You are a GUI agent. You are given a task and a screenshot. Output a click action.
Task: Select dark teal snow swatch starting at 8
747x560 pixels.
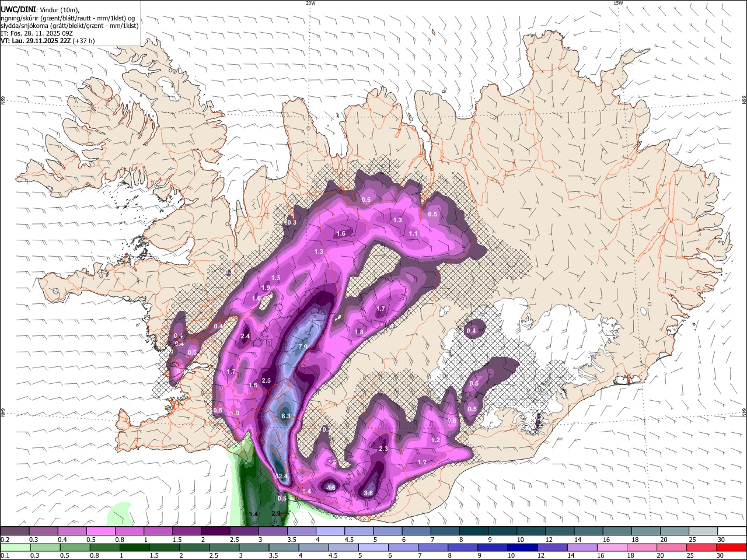[473, 531]
